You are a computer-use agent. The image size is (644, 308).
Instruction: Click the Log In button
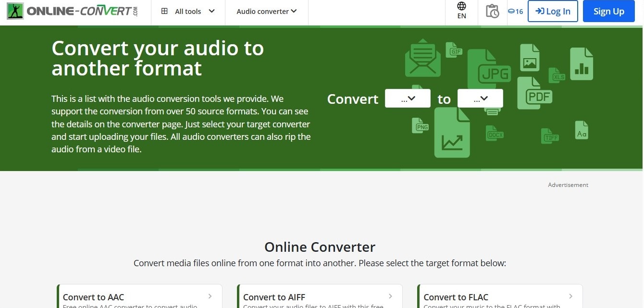click(x=553, y=12)
